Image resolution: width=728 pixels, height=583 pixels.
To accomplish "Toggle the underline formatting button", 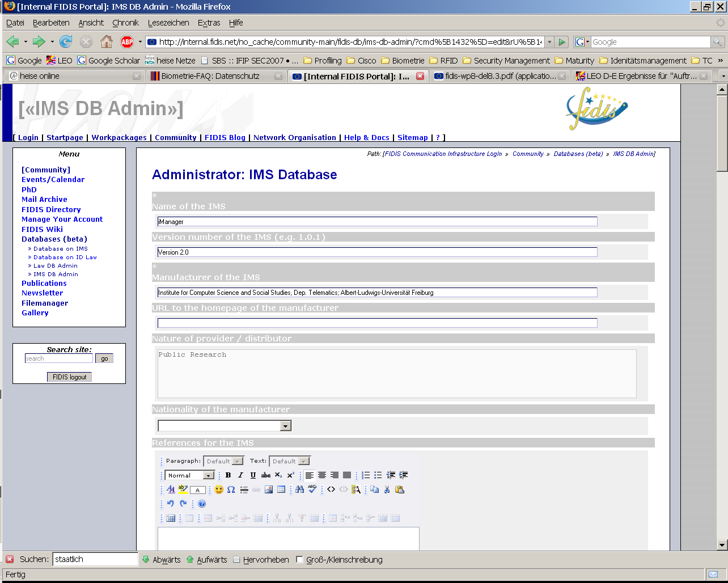I will point(253,475).
